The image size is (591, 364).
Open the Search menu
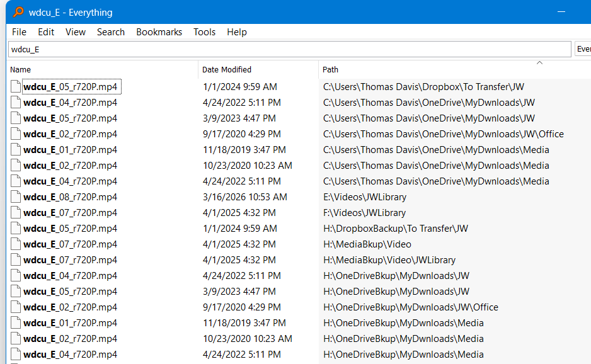coord(111,32)
